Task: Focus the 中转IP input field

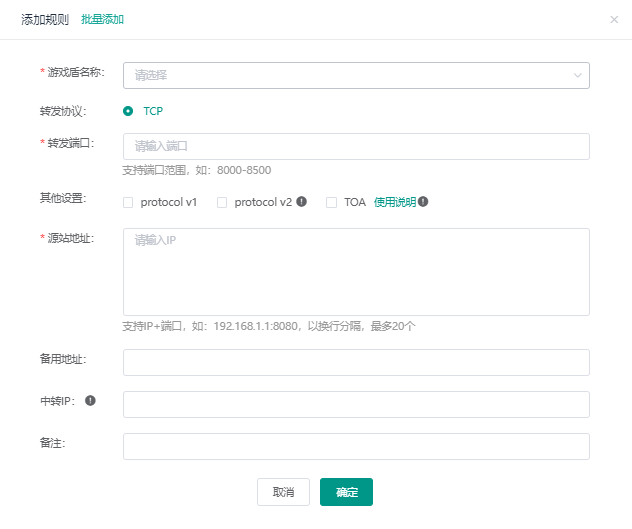Action: pos(355,404)
